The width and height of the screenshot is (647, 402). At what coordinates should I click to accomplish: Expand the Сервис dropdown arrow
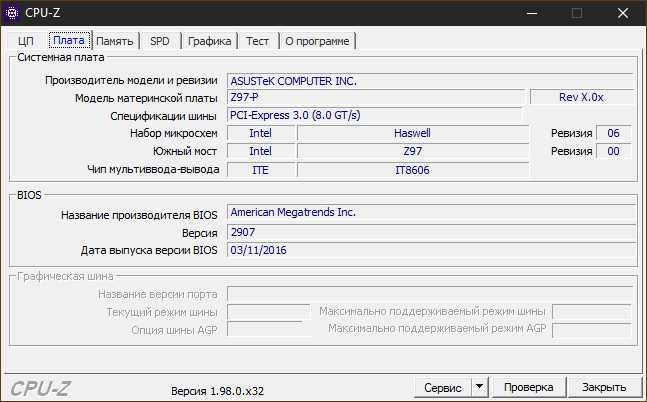(x=479, y=388)
